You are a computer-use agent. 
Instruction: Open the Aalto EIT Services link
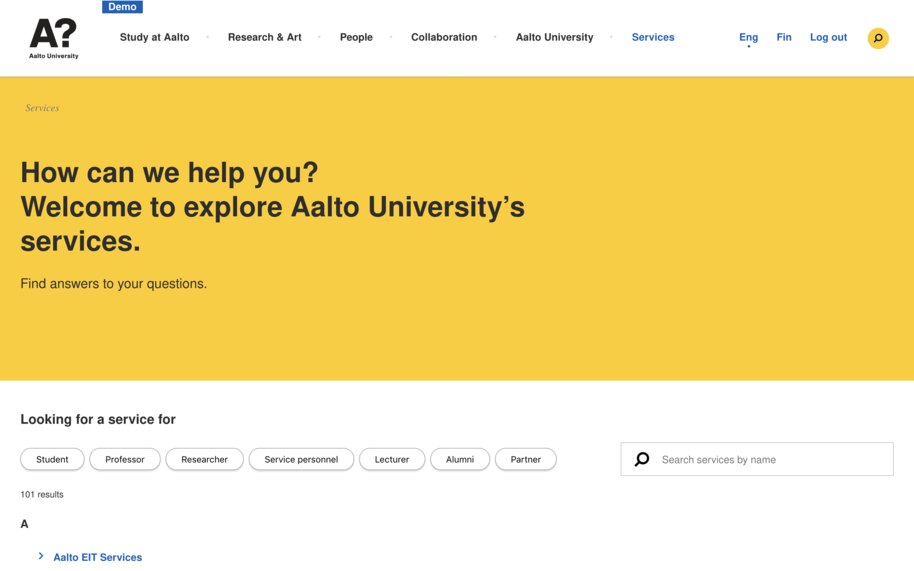[x=98, y=557]
